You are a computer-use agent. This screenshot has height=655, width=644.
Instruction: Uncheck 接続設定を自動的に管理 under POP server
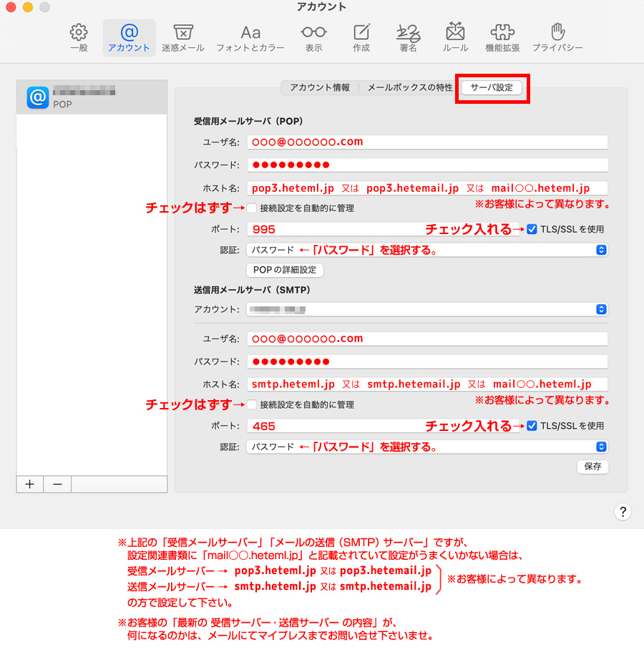(x=252, y=207)
